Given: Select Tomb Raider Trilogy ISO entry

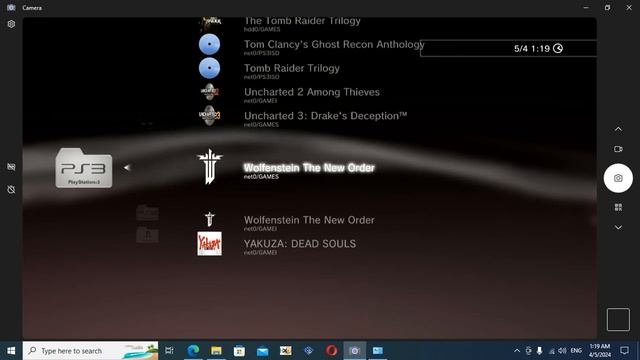Looking at the screenshot, I should click(291, 68).
